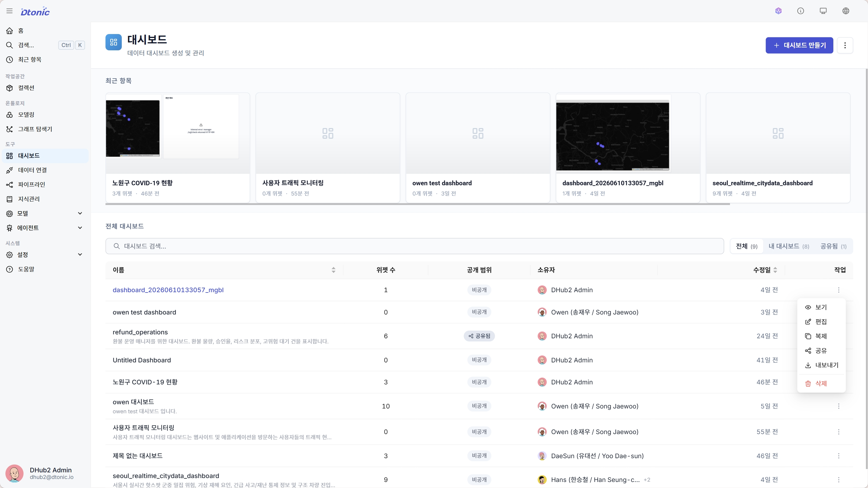Open 모델링 in the sidebar
The width and height of the screenshot is (868, 488).
tap(45, 115)
